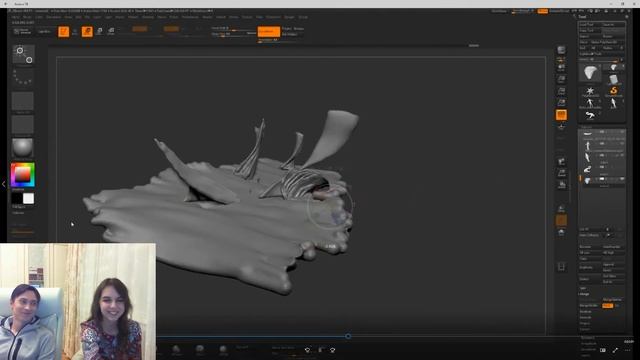Expand the Boolean section
Viewport: 640px width, 360px height.
coord(586,311)
